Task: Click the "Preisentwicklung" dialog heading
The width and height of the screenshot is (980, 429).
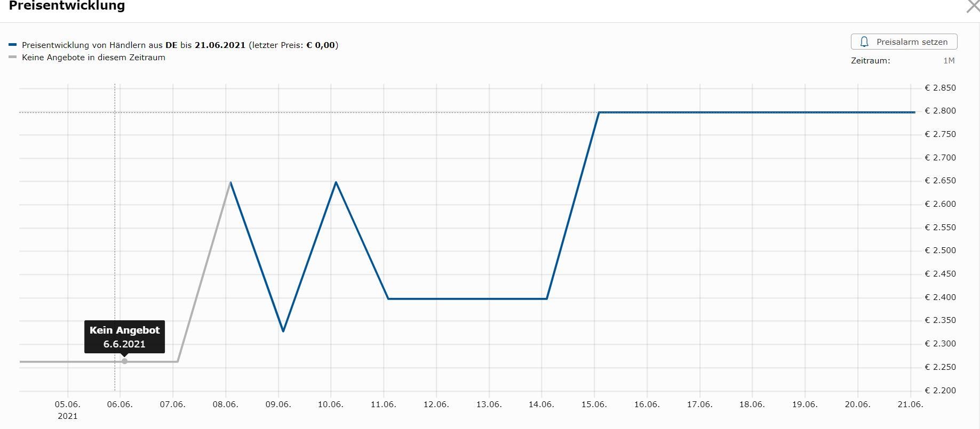Action: coord(67,6)
